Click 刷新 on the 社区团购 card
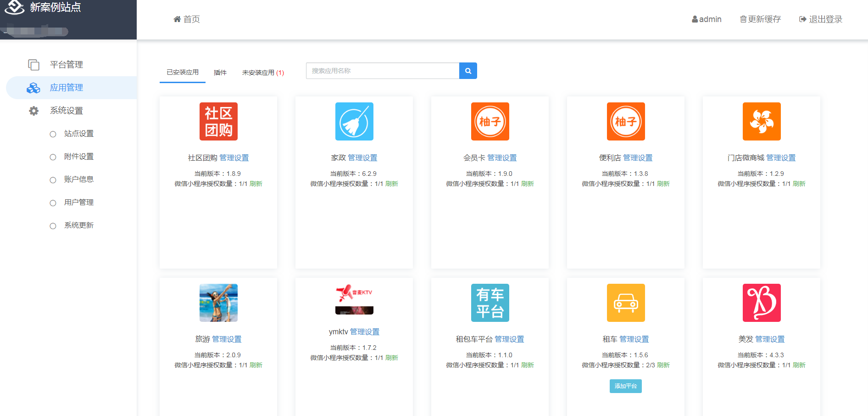The height and width of the screenshot is (416, 868). [256, 184]
